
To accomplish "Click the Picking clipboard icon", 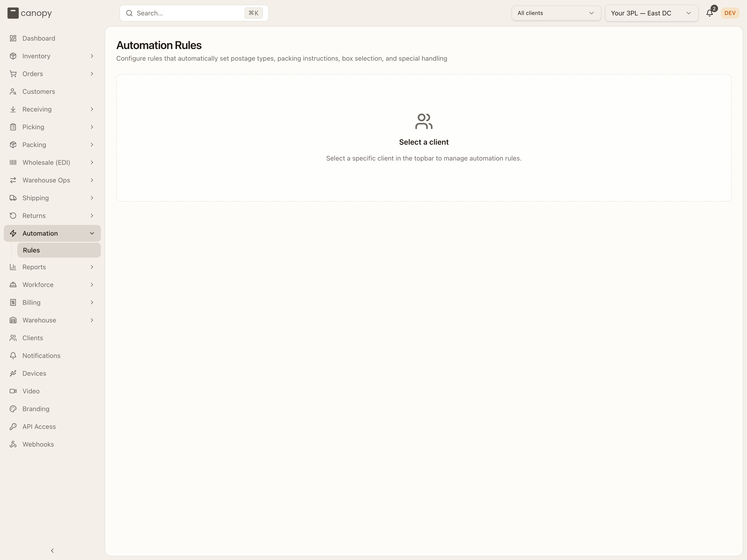I will (13, 127).
